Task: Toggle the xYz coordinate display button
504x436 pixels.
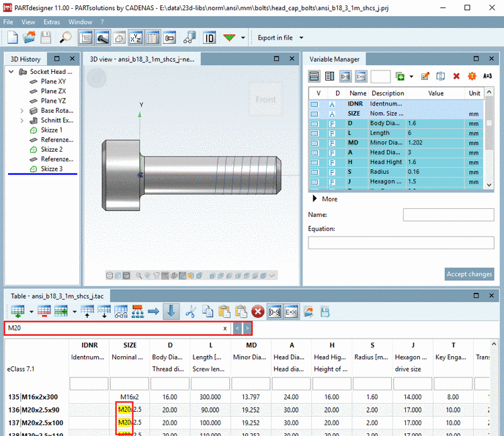Action: pos(135,38)
